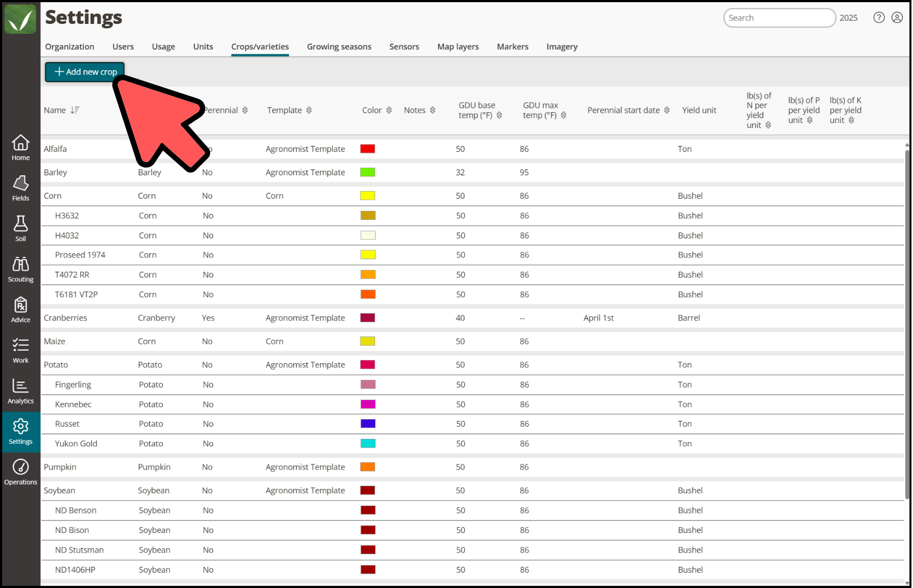Open the Fields section in the sidebar
The width and height of the screenshot is (913, 588).
(x=21, y=188)
